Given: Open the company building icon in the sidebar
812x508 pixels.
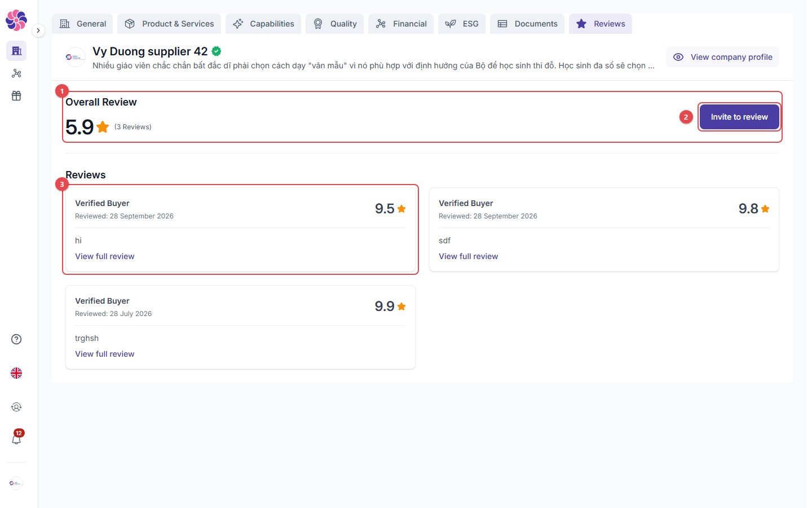Looking at the screenshot, I should pos(16,51).
